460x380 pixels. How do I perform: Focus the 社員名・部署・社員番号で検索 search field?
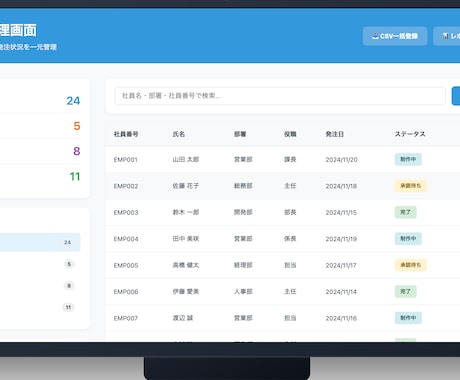[x=280, y=96]
